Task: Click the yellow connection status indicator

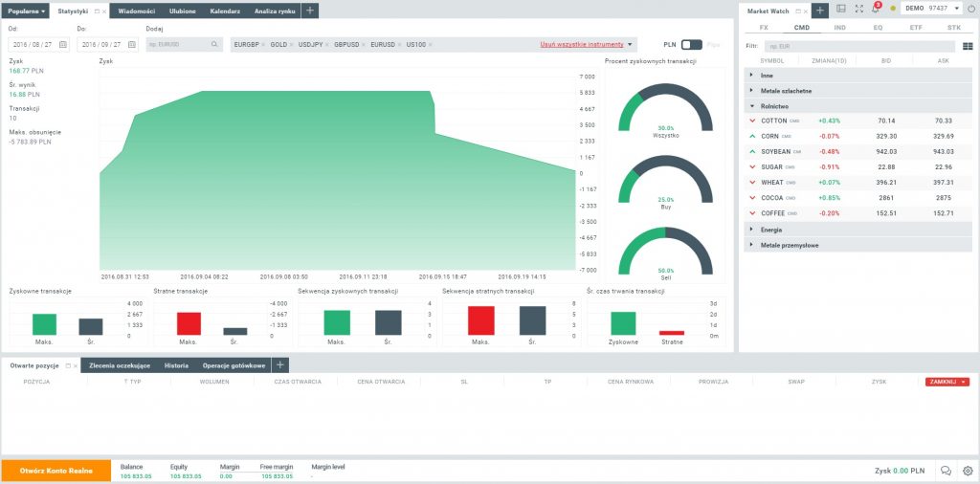Action: click(x=893, y=9)
